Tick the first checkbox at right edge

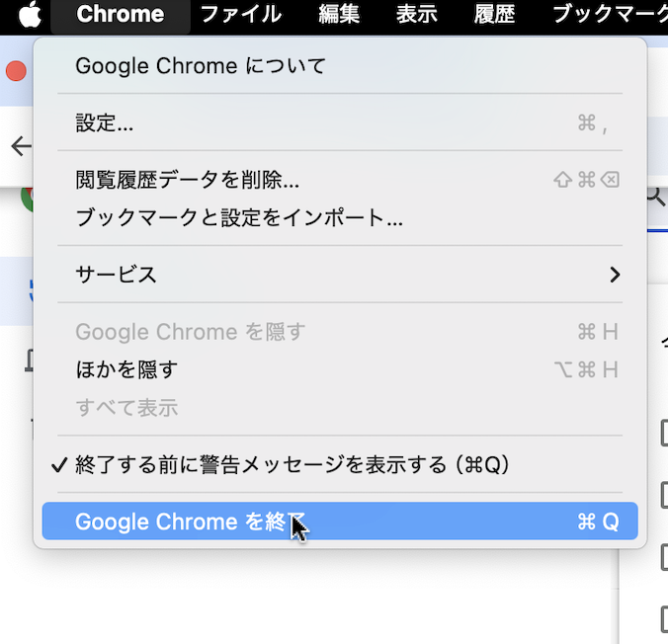point(664,434)
